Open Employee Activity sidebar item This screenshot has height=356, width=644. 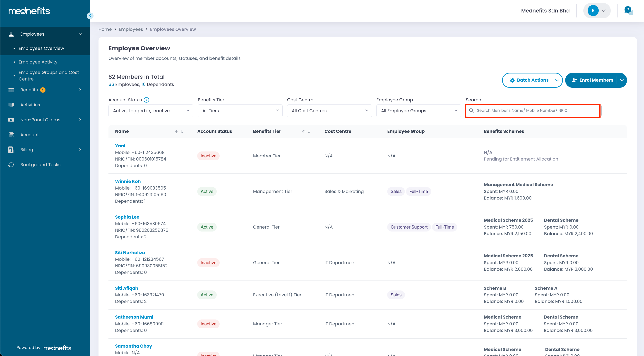coord(38,62)
